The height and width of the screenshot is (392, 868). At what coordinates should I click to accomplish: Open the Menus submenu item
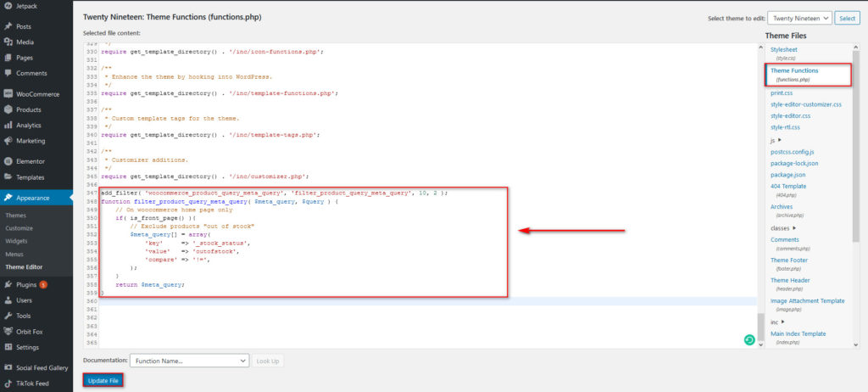pos(14,254)
